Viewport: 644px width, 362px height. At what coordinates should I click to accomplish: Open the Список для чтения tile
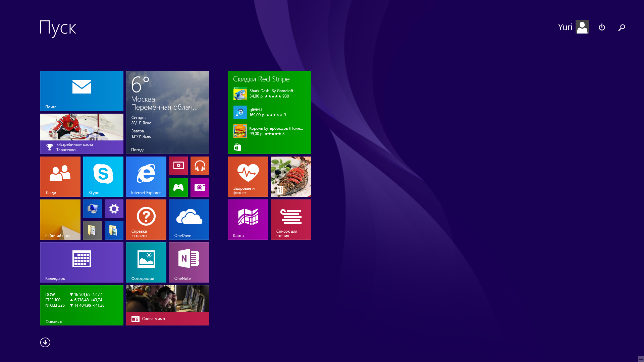pyautogui.click(x=291, y=220)
